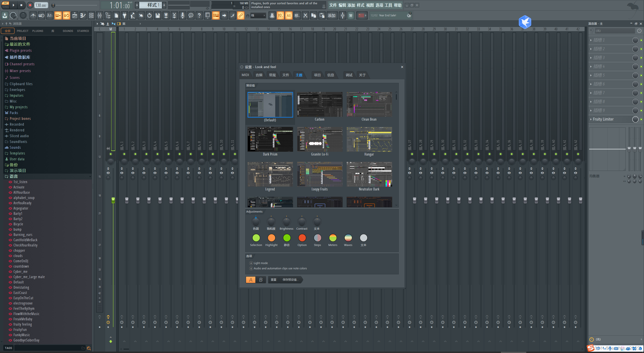Open the snap 线 dropdown

pos(258,15)
